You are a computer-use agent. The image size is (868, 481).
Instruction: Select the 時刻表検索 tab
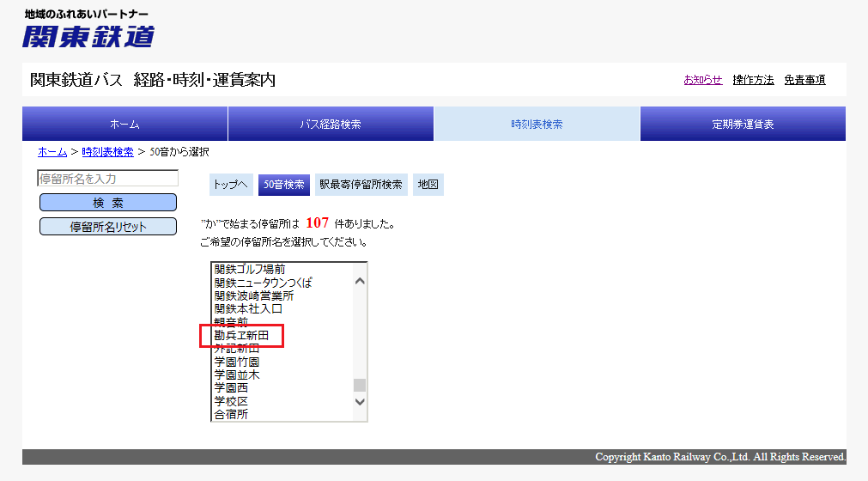[537, 124]
